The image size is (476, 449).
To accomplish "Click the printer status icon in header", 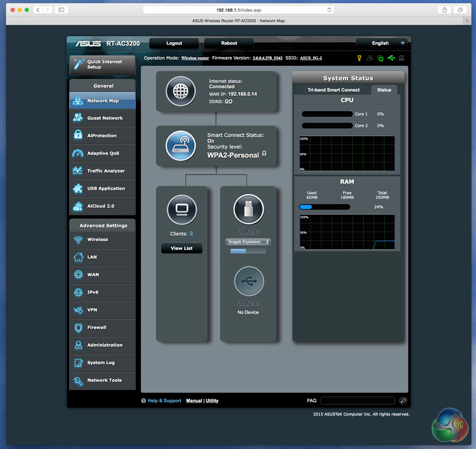I will click(401, 58).
